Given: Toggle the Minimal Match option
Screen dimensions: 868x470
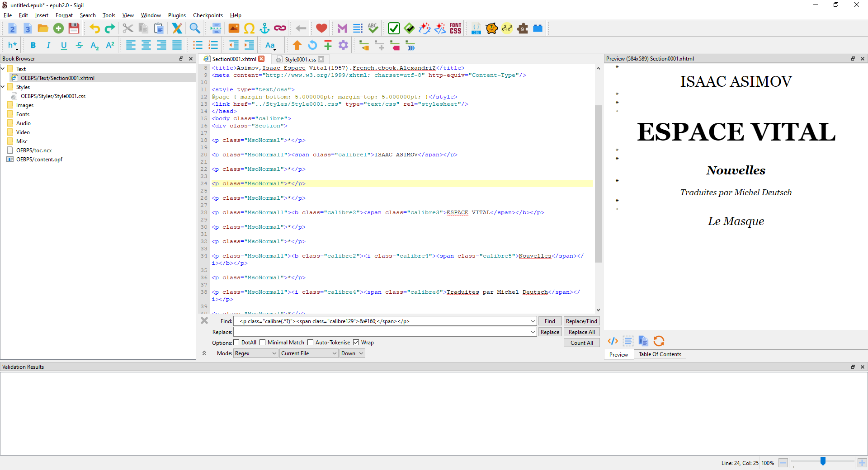Looking at the screenshot, I should coord(263,343).
